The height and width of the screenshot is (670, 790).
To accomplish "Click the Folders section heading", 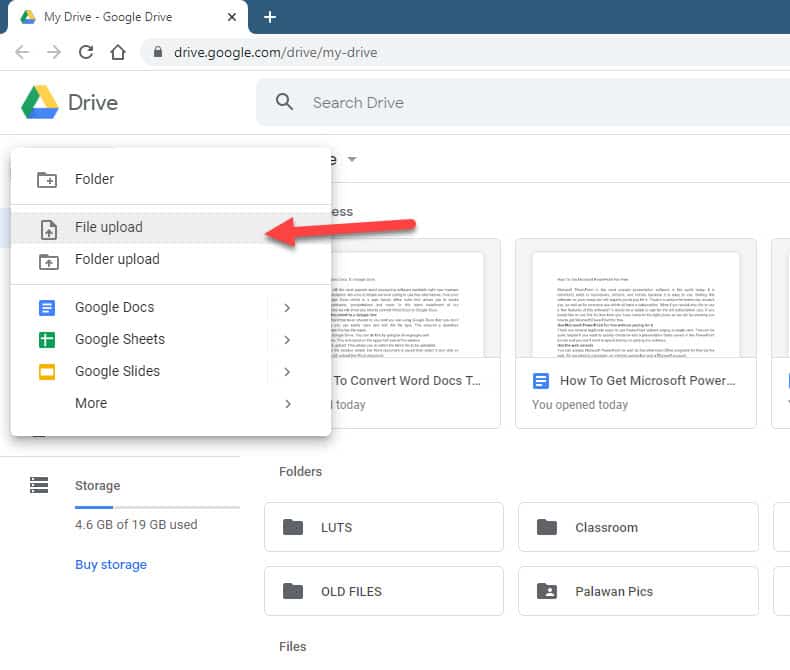I will pos(300,472).
